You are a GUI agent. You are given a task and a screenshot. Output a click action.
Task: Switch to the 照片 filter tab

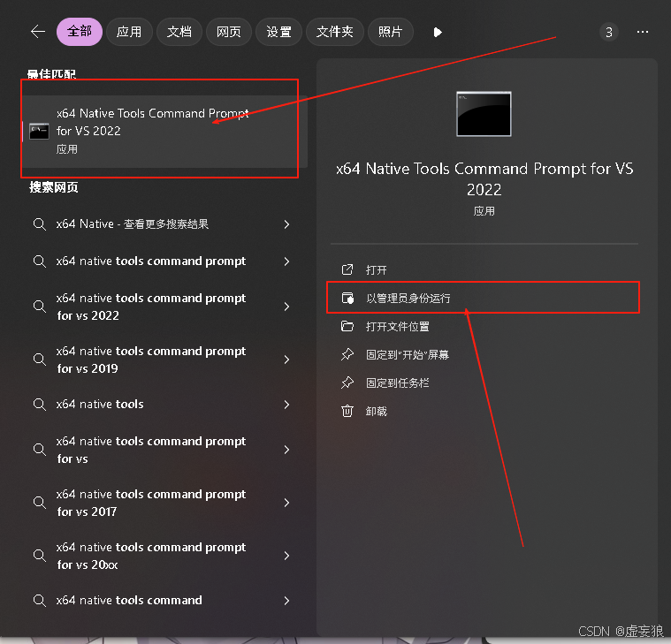click(x=390, y=32)
